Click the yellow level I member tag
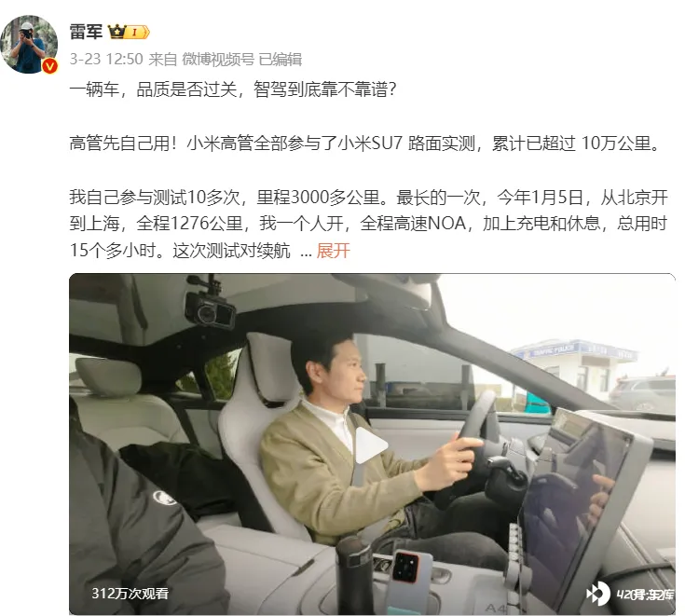This screenshot has height=616, width=685. coord(138,33)
